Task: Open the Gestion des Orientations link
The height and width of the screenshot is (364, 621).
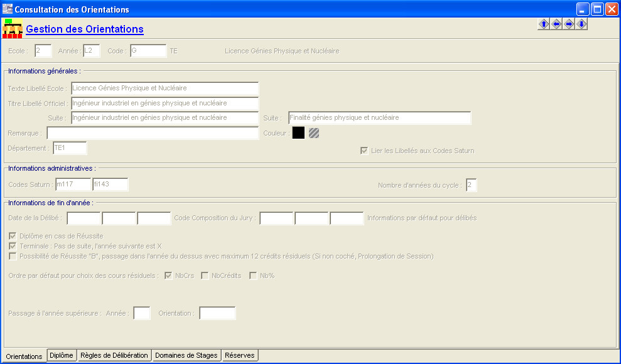Action: click(x=85, y=29)
